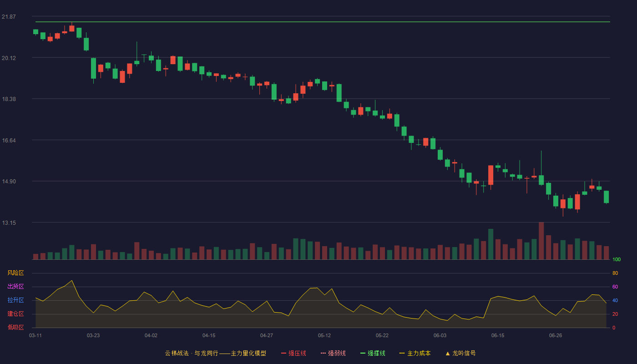
Task: Click the 03-11 date label
Action: click(x=35, y=335)
